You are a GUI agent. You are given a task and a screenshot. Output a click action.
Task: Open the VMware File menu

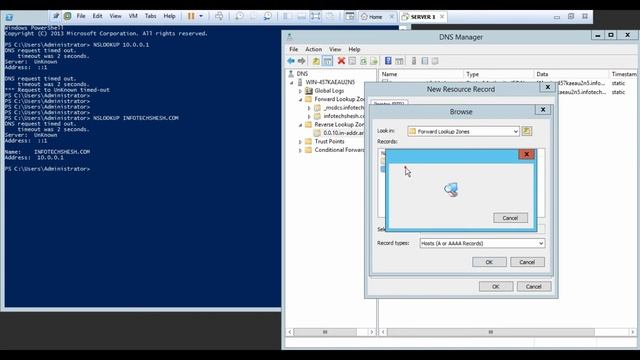click(81, 16)
